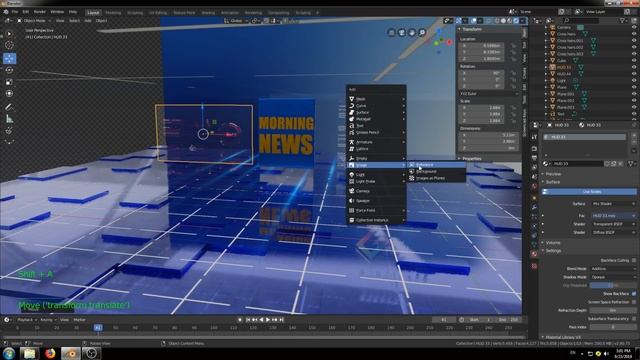This screenshot has height=360, width=640.
Task: Open the outliner filter funnel icon
Action: pos(623,20)
